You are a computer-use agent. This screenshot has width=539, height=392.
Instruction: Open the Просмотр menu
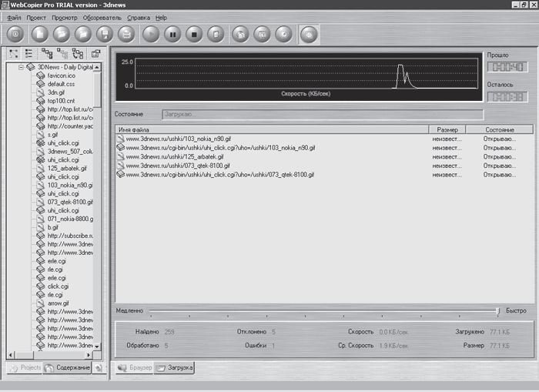pyautogui.click(x=64, y=18)
